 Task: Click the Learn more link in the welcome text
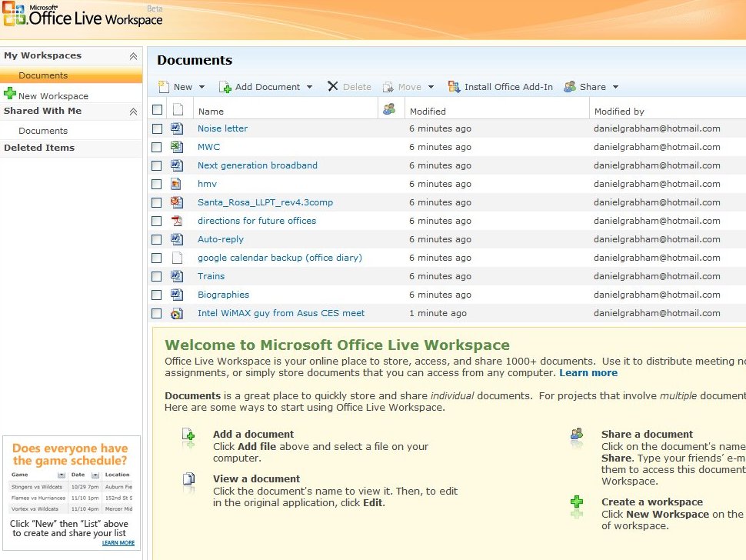pyautogui.click(x=588, y=373)
